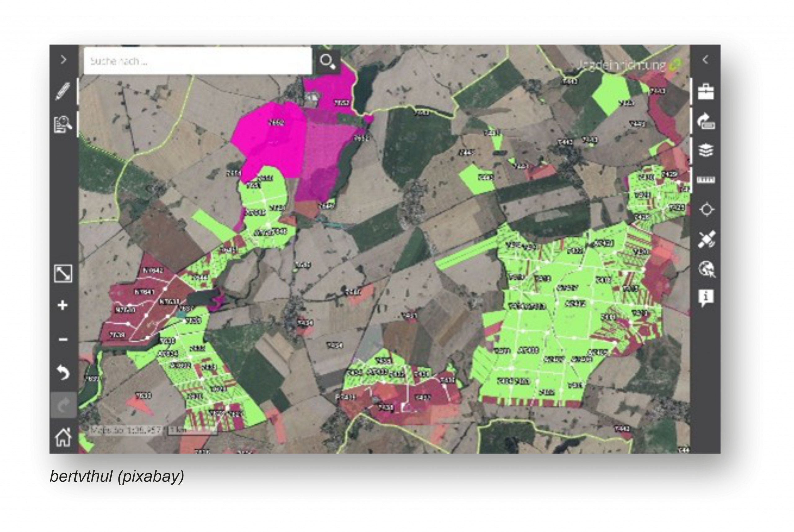The image size is (794, 532).
Task: Open the info speech bubble
Action: [706, 298]
